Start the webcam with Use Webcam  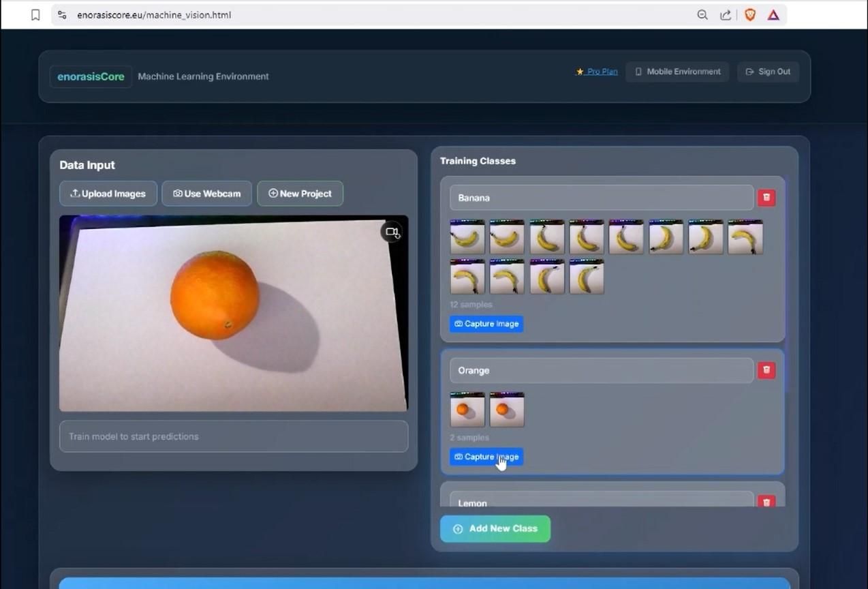(x=206, y=194)
